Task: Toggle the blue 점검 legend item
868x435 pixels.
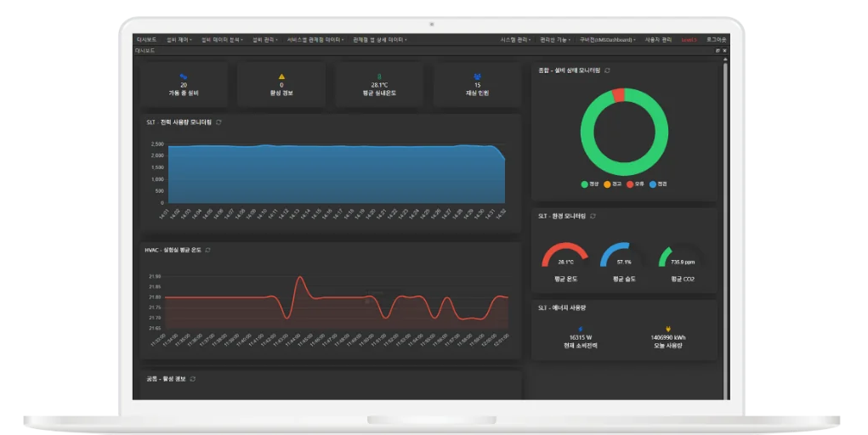Action: (658, 184)
